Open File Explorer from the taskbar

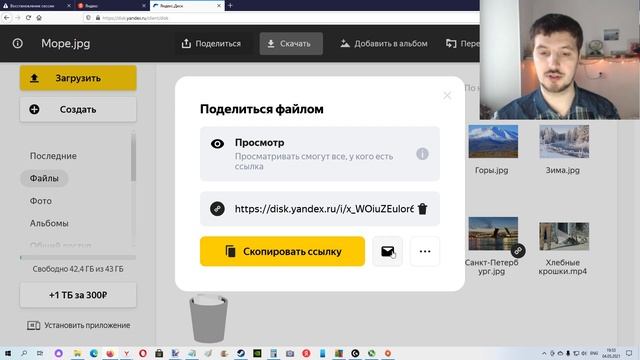click(x=77, y=353)
